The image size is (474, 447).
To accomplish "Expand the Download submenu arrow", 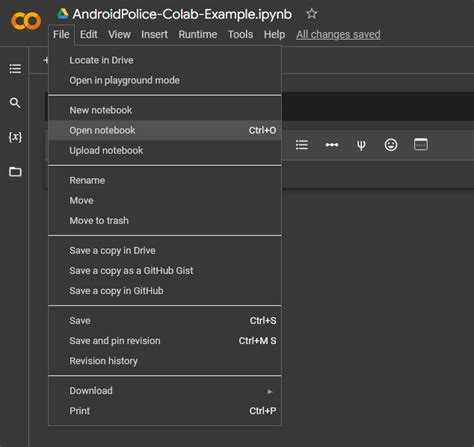I will 270,391.
